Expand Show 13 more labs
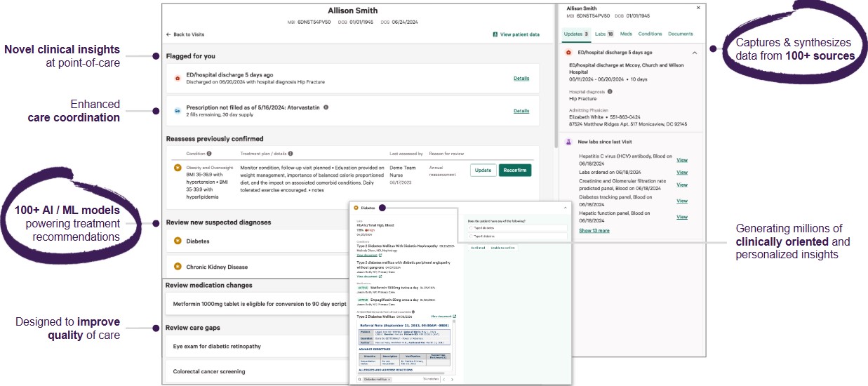This screenshot has height=386, width=868. coord(594,230)
